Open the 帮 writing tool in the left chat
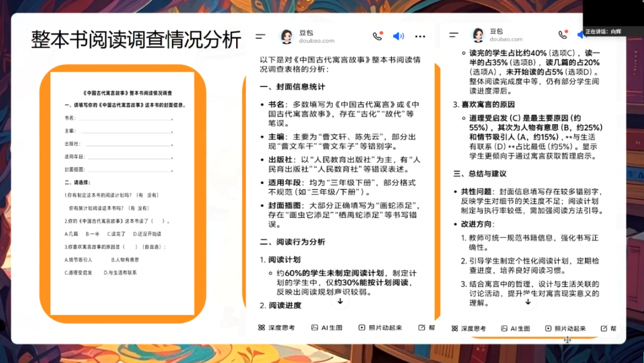 pyautogui.click(x=427, y=328)
